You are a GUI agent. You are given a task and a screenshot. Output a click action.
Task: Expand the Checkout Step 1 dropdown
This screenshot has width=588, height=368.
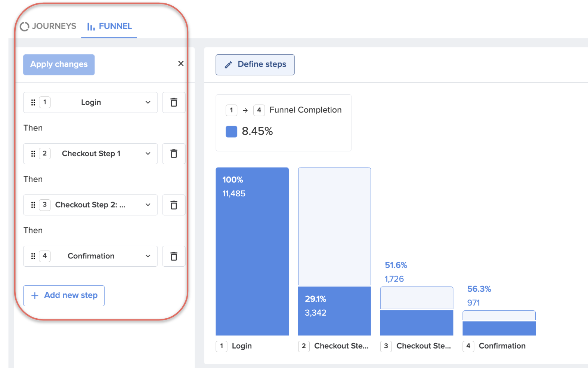tap(90, 154)
